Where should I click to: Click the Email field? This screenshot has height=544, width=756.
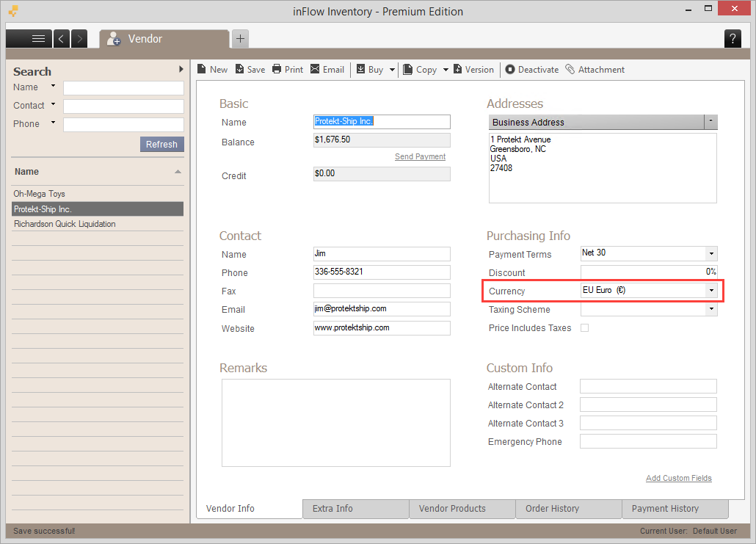pos(382,308)
